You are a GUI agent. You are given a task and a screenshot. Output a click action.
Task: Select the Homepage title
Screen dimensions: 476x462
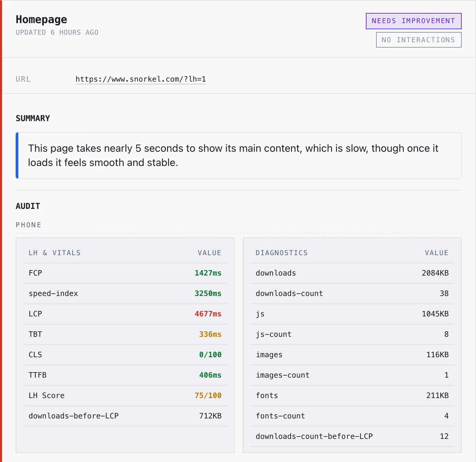41,20
